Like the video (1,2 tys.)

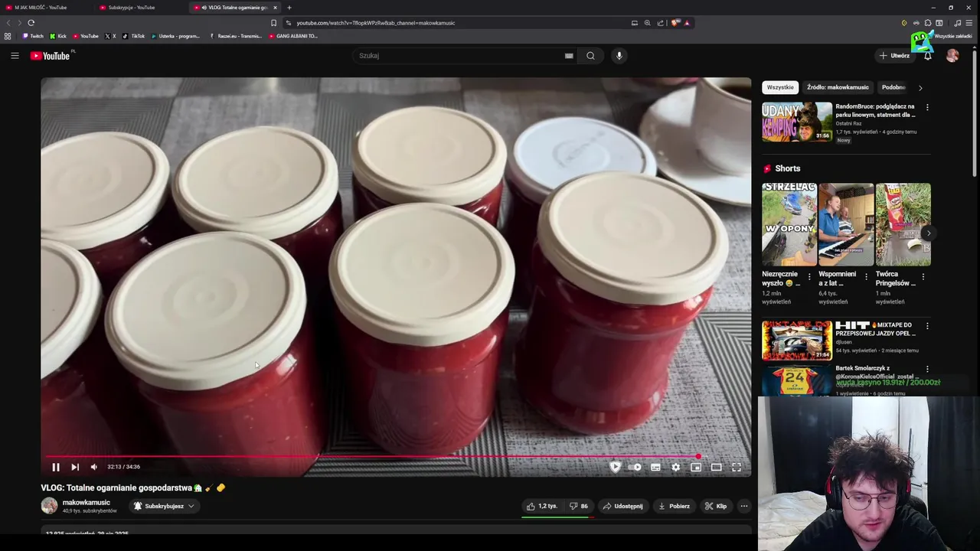[x=541, y=506]
